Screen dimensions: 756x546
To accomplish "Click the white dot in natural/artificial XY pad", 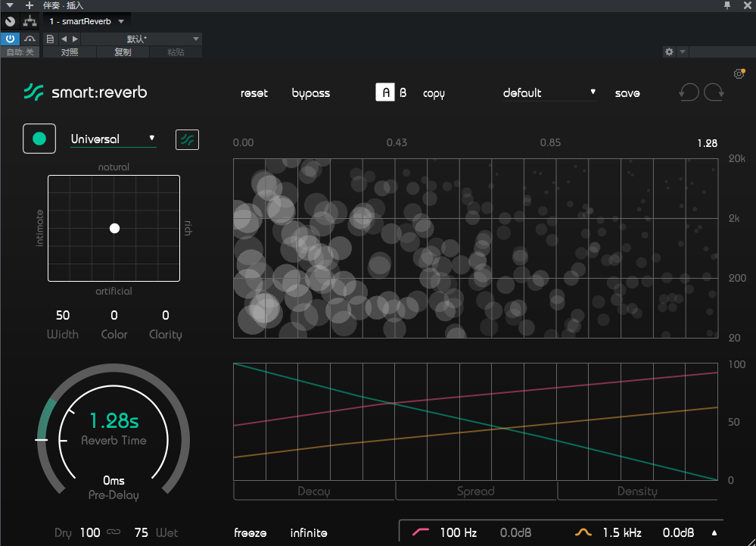I will [x=114, y=228].
